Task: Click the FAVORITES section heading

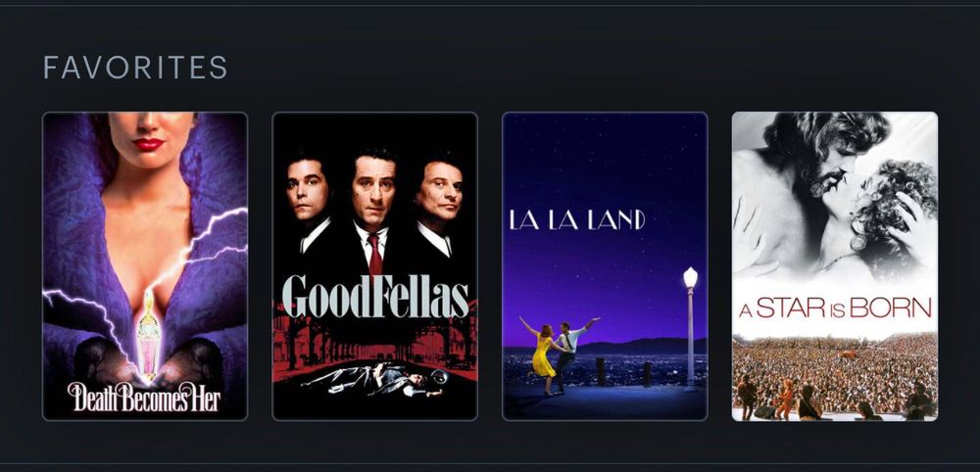Action: 135,68
